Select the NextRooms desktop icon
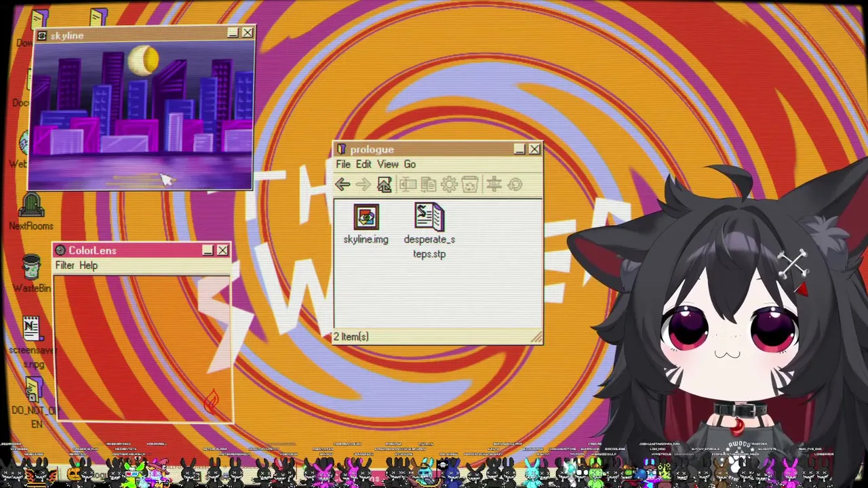Screen dimensions: 868x488 coord(31,205)
